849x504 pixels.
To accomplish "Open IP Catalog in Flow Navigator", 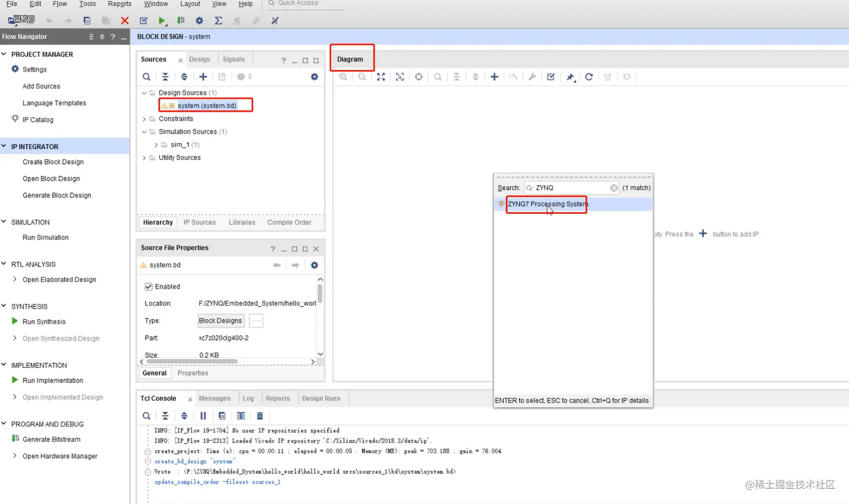I will click(38, 120).
